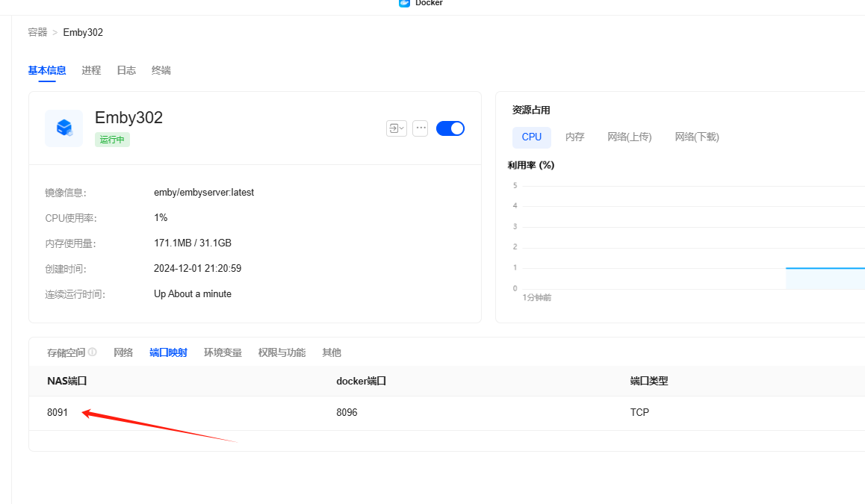Open the 环境变量 section tab
Image resolution: width=865 pixels, height=504 pixels.
(223, 352)
